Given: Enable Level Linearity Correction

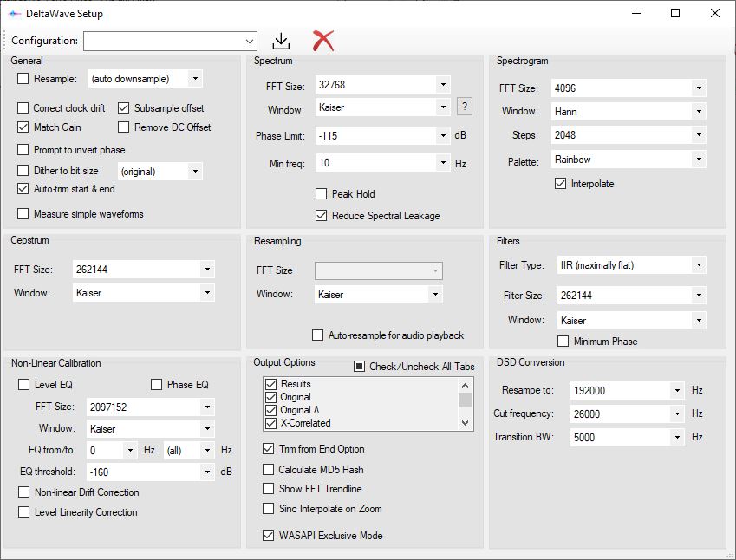Looking at the screenshot, I should click(23, 511).
